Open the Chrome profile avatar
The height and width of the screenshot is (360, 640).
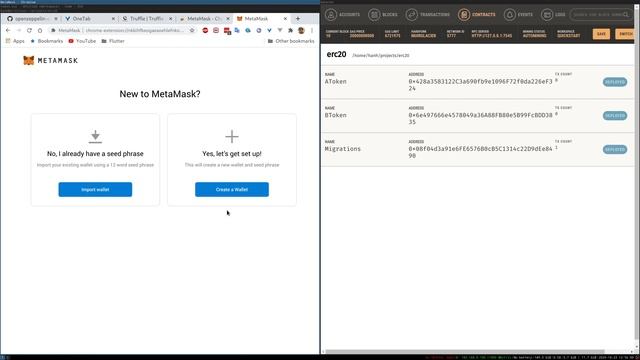301,30
